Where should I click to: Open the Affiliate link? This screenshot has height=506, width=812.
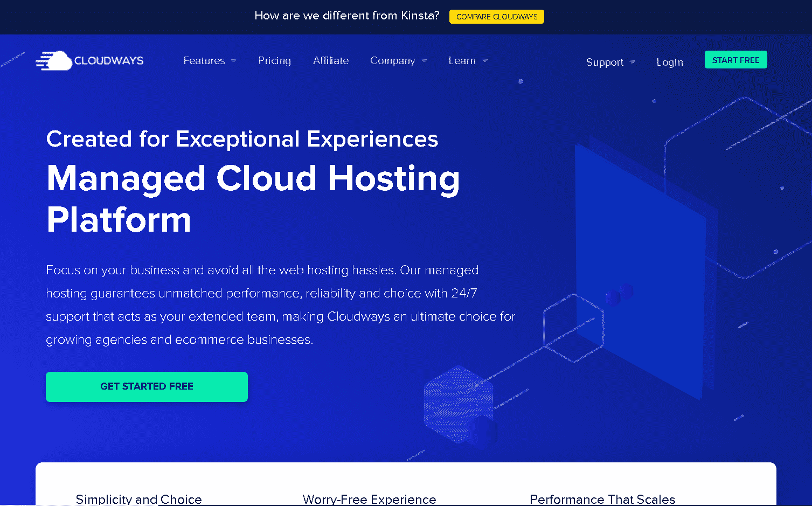pos(331,61)
